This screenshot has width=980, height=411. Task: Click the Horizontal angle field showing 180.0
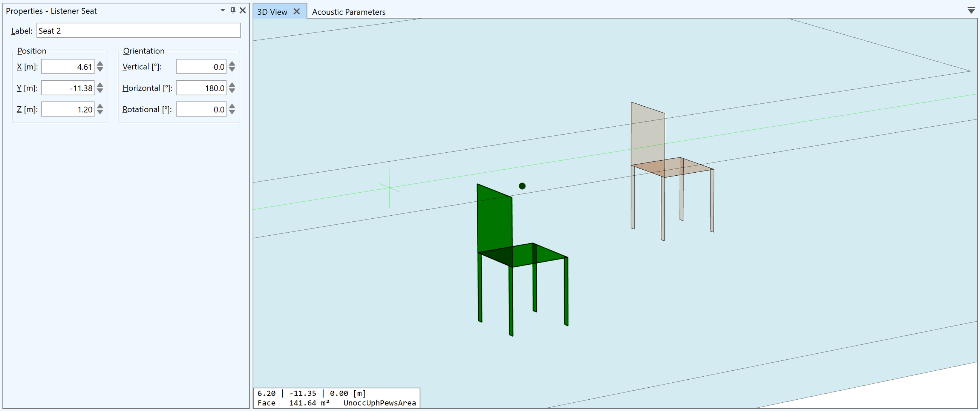click(201, 88)
